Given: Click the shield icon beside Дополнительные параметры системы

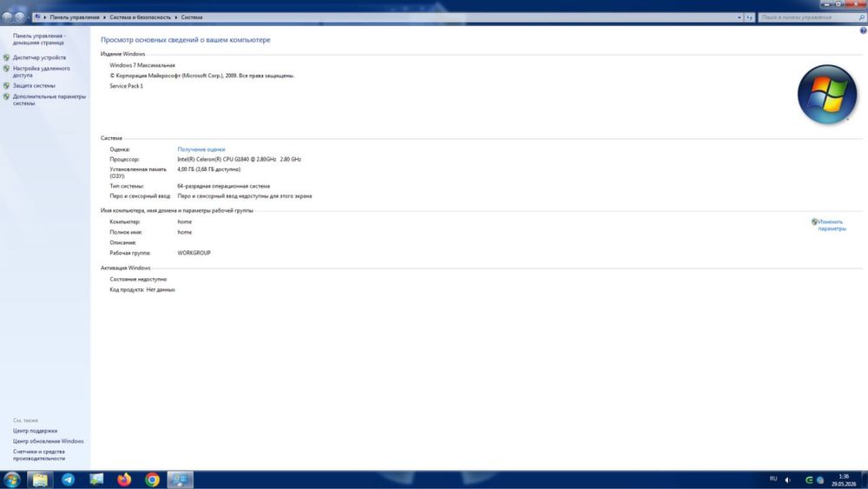Looking at the screenshot, I should [6, 96].
